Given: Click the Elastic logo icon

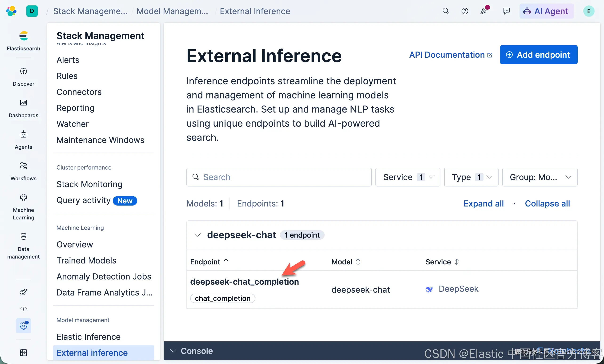Looking at the screenshot, I should (x=11, y=11).
